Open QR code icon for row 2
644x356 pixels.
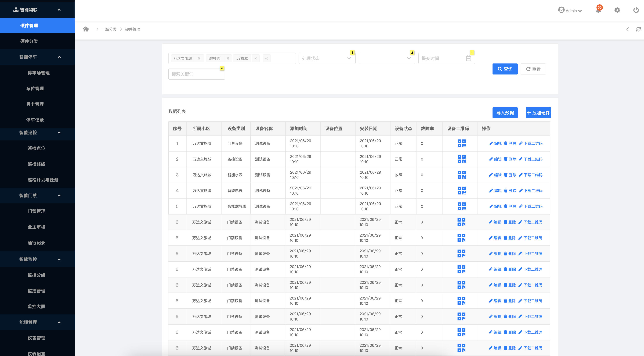click(461, 159)
